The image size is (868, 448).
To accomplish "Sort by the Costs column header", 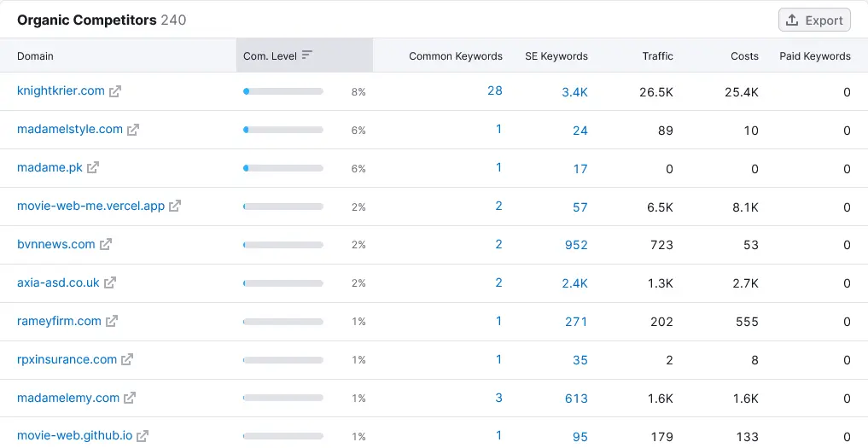I will click(744, 56).
